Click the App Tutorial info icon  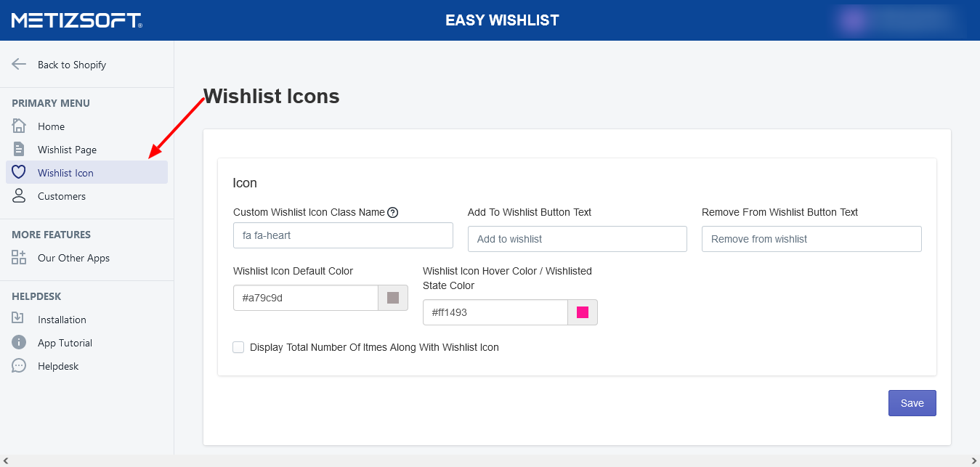coord(19,342)
